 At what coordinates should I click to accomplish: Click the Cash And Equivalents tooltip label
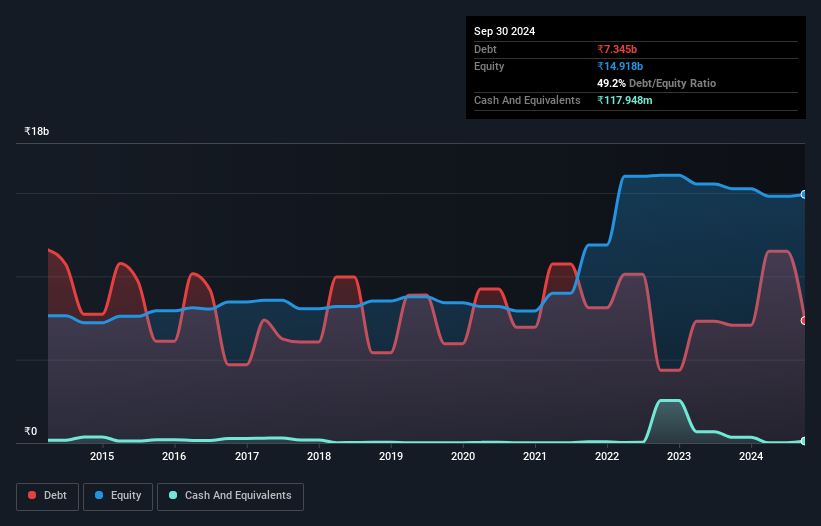click(x=527, y=100)
